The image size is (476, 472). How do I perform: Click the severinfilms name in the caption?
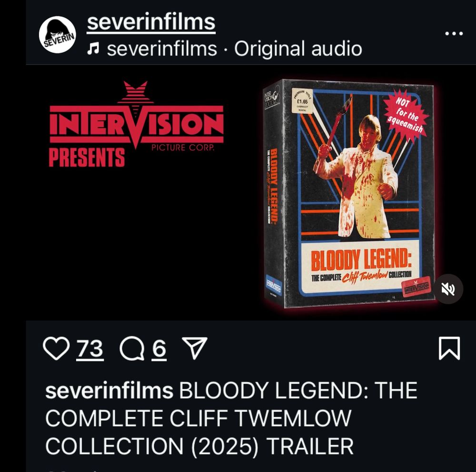[x=109, y=391]
